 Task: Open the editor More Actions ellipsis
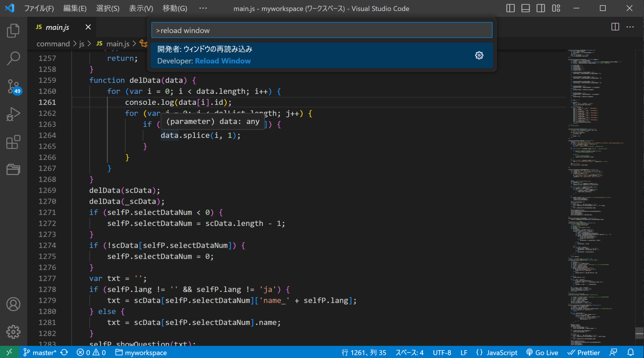(630, 27)
